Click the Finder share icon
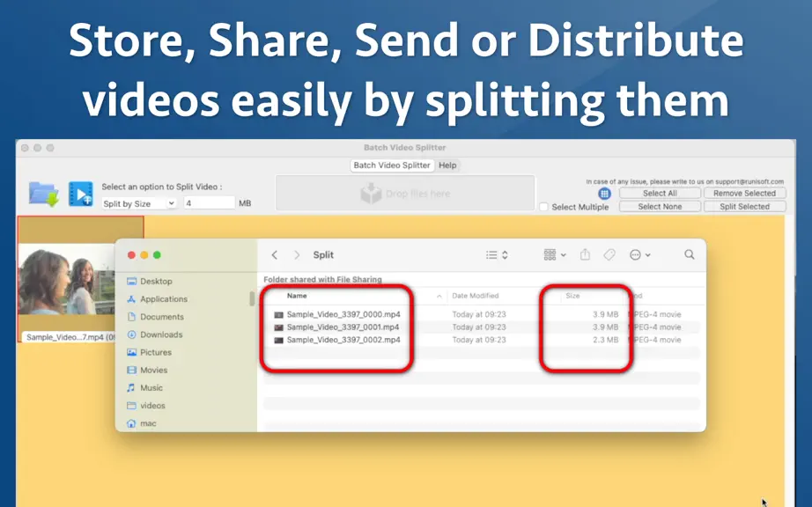This screenshot has height=507, width=812. click(x=585, y=254)
